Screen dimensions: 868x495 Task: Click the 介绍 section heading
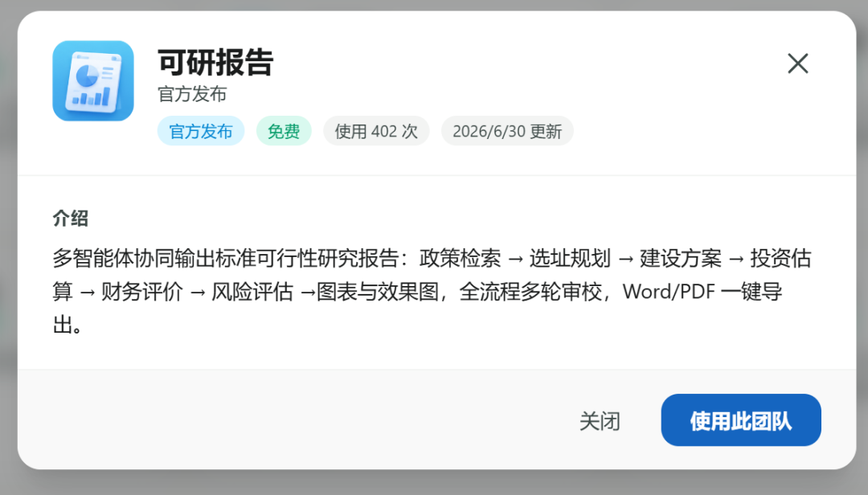(70, 218)
